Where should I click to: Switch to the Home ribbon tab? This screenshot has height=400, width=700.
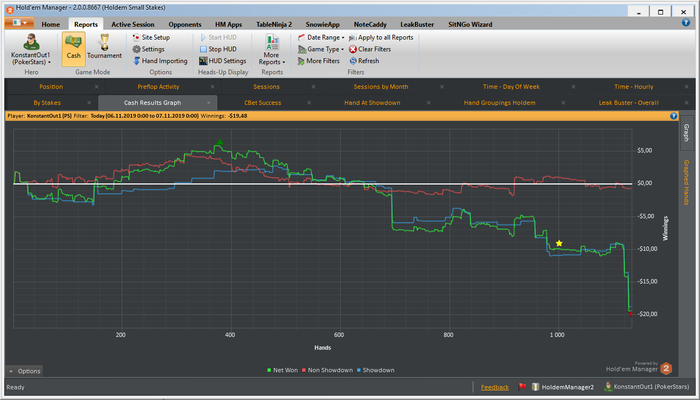50,25
